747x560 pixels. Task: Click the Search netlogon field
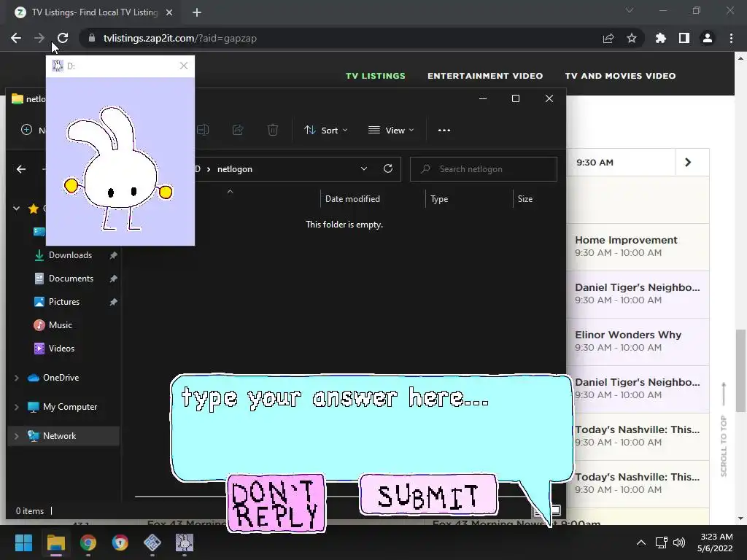coord(484,169)
